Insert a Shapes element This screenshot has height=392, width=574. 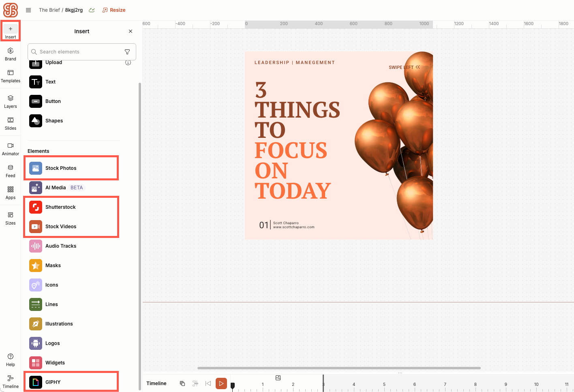[54, 121]
